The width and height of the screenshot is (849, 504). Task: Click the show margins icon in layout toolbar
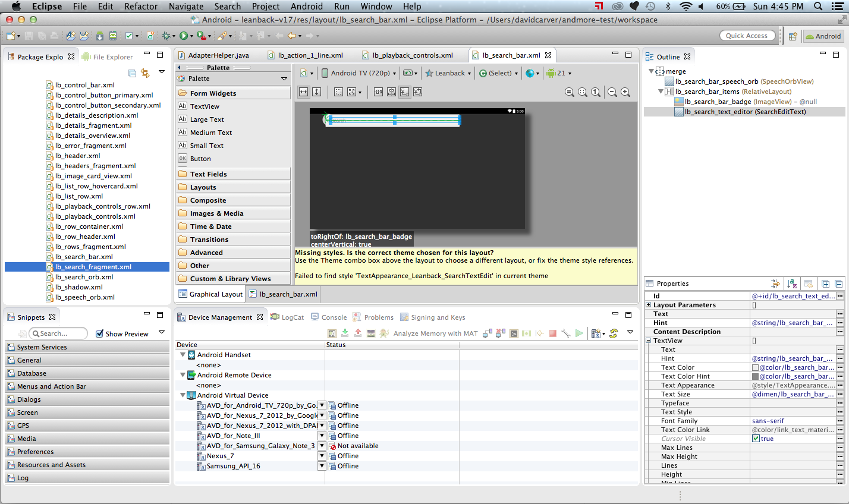[338, 92]
